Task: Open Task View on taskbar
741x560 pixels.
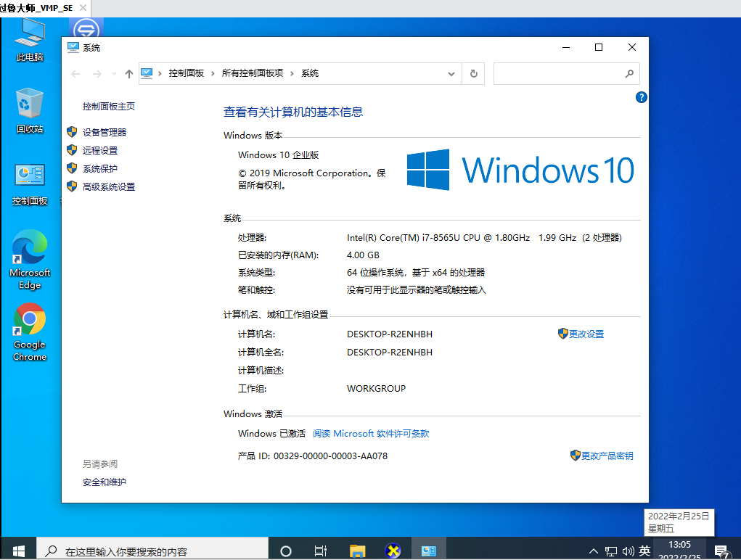Action: [320, 551]
